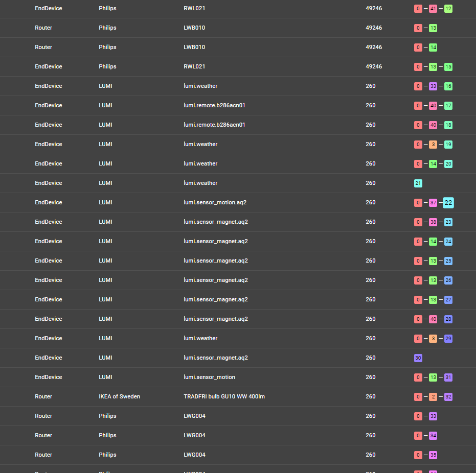
Task: Click the orange badge 3 before badge 29
Action: [x=433, y=338]
